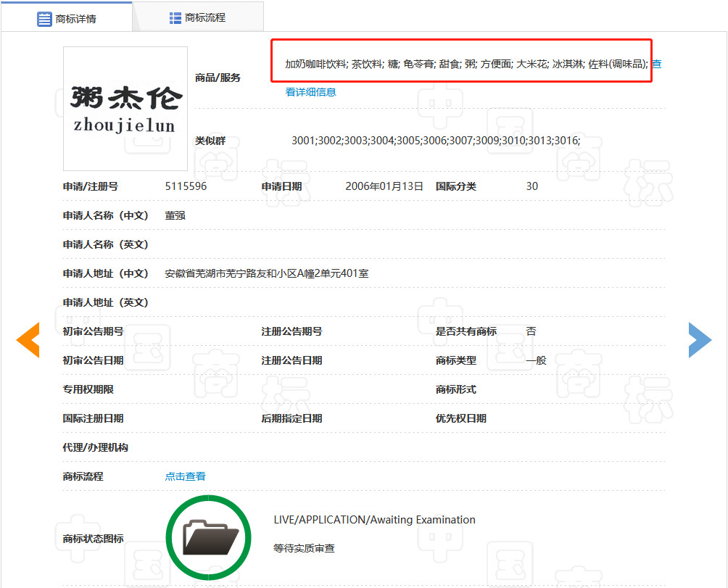Select the 茶饮料 goods link
Screen dimensions: 728x588
tap(366, 63)
